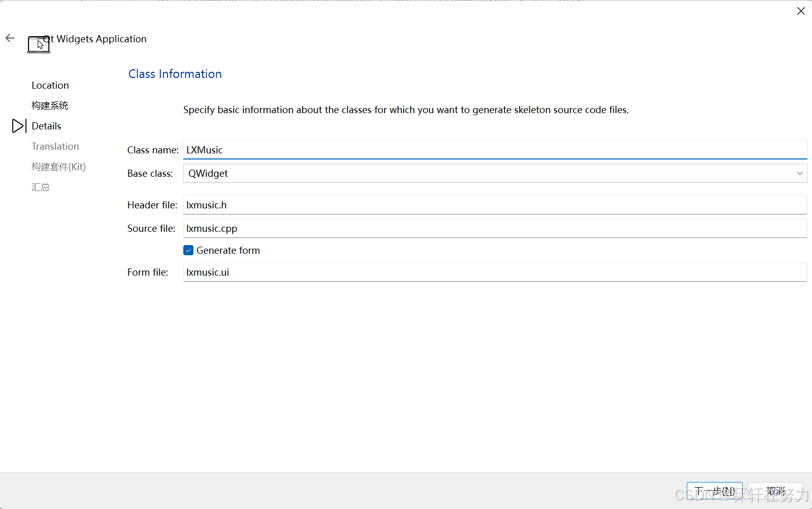Click the Source file: label
This screenshot has height=509, width=812.
[151, 228]
